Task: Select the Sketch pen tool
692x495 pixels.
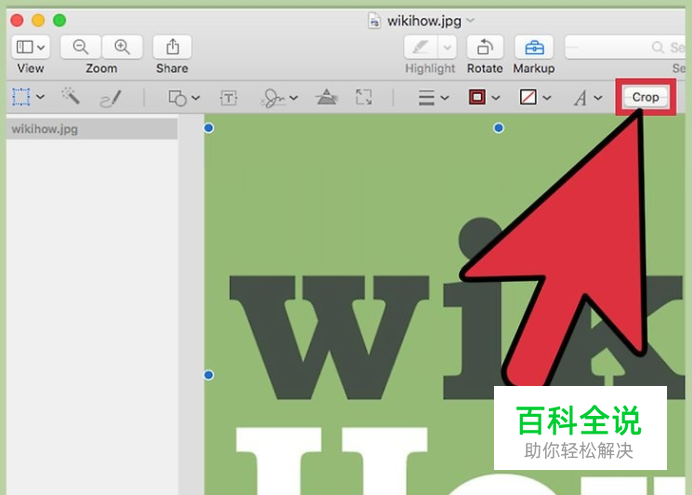Action: click(111, 98)
